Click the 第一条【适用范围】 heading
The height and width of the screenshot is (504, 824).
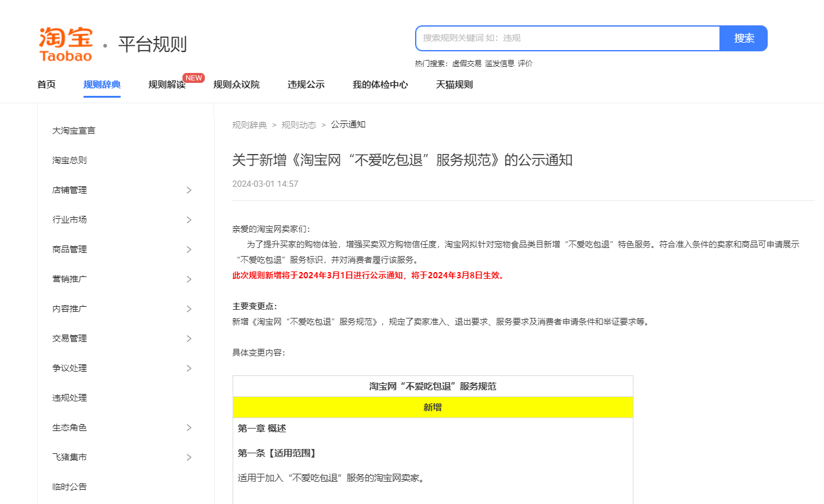tap(278, 453)
